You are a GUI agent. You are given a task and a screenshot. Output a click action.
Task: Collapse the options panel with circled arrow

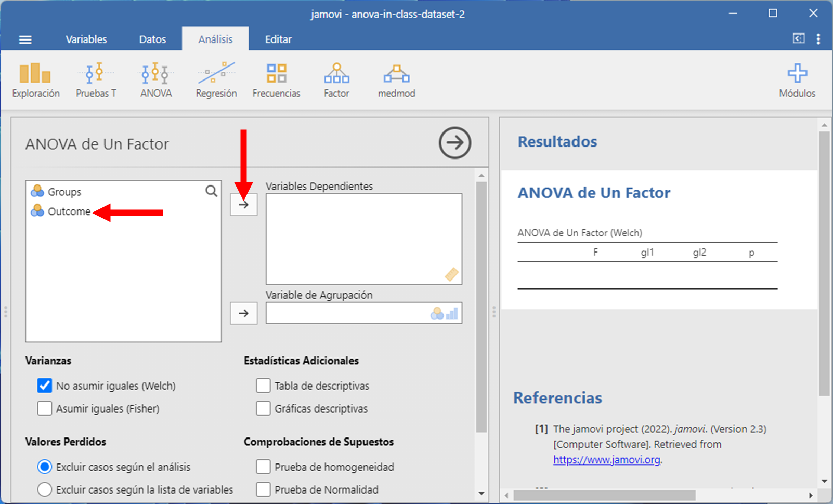point(454,143)
